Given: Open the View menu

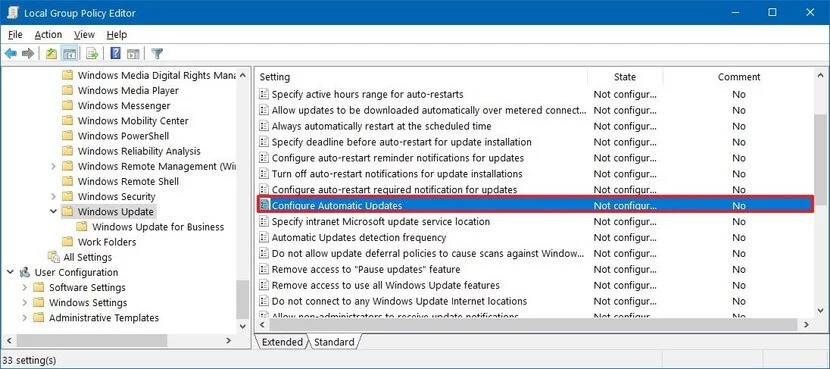Looking at the screenshot, I should [84, 35].
